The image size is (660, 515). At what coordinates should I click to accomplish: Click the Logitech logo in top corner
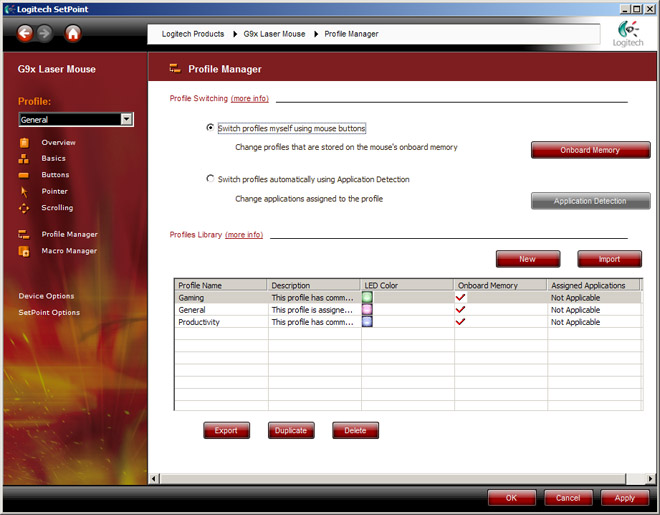pyautogui.click(x=628, y=33)
